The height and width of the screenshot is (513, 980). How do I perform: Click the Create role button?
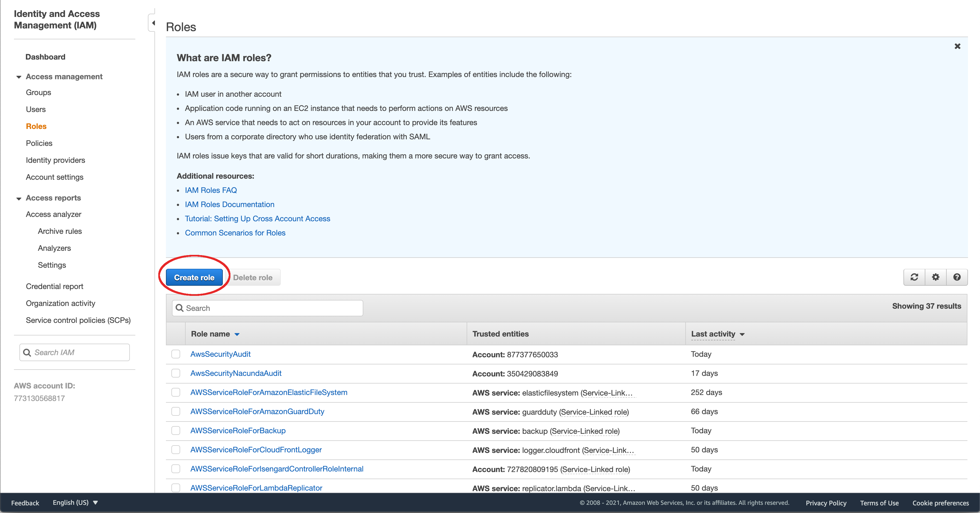coord(194,278)
